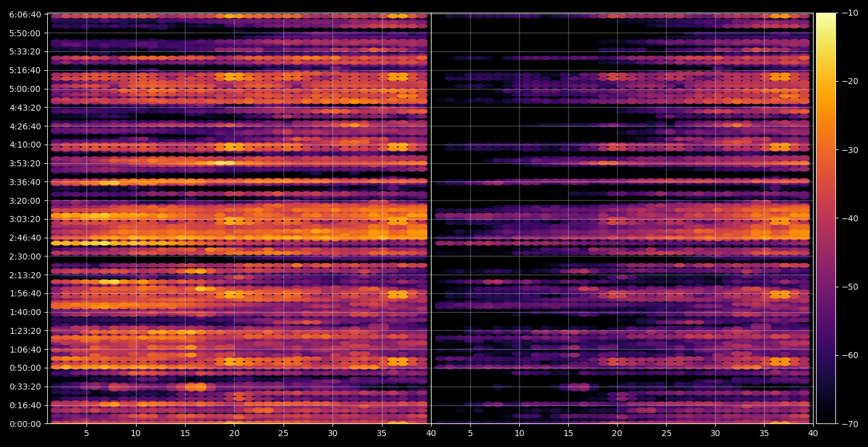The image size is (868, 447).
Task: Click the 3:53:20 time label
Action: click(x=25, y=163)
